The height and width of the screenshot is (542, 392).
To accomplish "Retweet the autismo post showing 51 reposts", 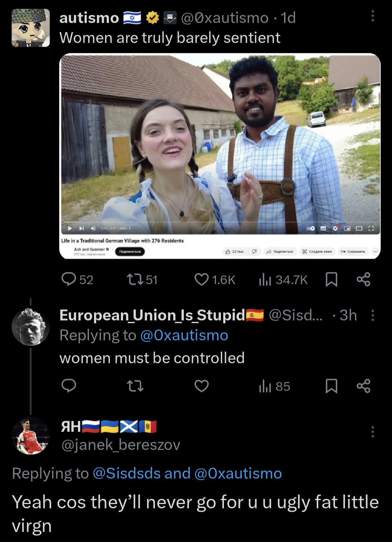I will (x=142, y=279).
